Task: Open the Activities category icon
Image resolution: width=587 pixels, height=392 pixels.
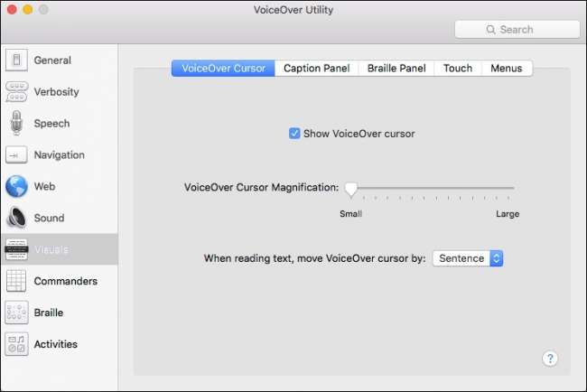Action: pos(16,344)
